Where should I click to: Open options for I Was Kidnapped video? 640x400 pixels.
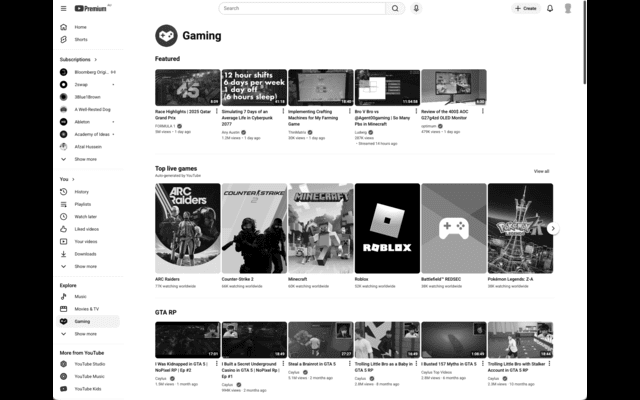pos(217,363)
